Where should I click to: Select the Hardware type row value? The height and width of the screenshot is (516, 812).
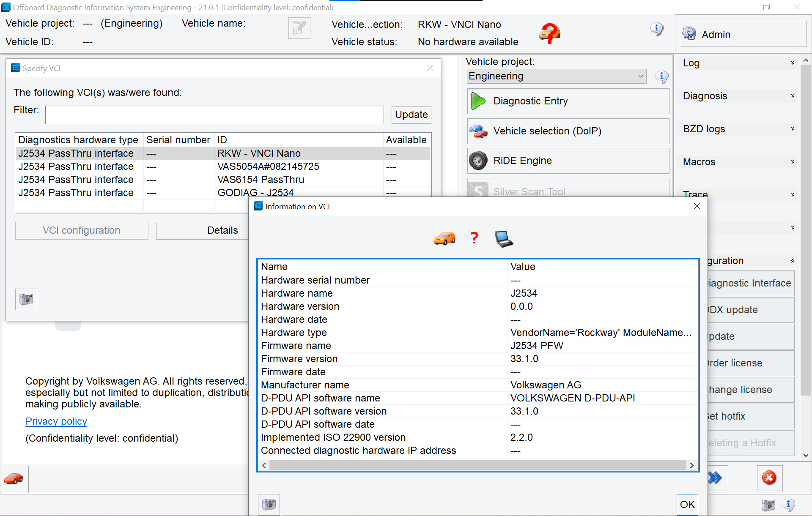point(601,333)
